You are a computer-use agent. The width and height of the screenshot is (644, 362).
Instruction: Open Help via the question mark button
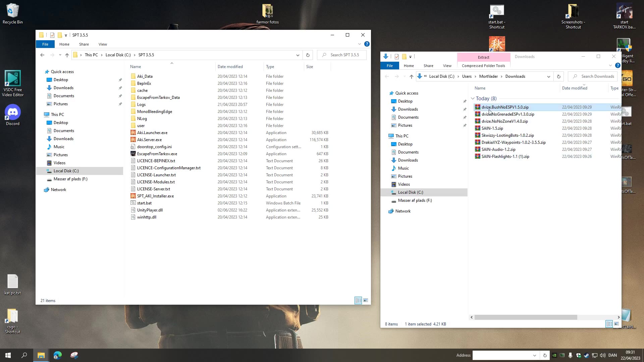point(367,44)
